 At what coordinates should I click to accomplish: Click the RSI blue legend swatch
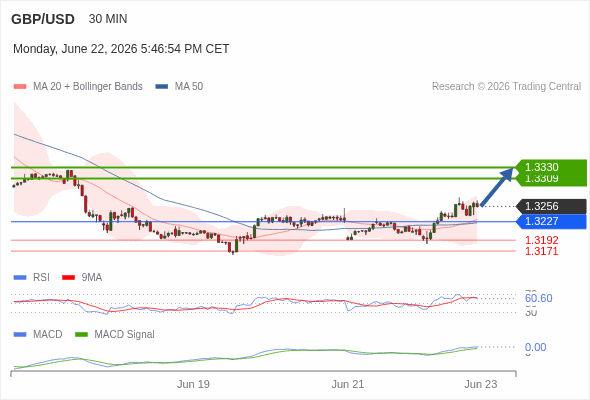[x=20, y=278]
